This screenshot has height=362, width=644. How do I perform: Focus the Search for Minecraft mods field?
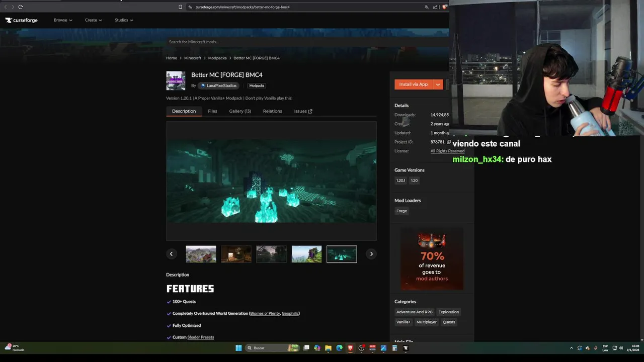click(307, 42)
